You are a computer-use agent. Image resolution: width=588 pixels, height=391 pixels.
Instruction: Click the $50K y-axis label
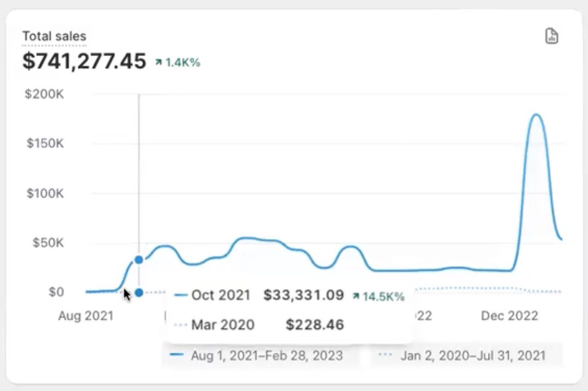pos(47,242)
